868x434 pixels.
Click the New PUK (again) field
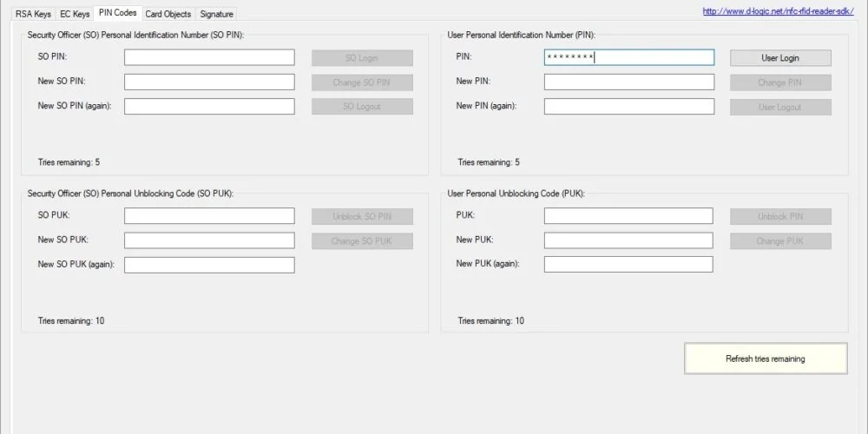click(628, 264)
